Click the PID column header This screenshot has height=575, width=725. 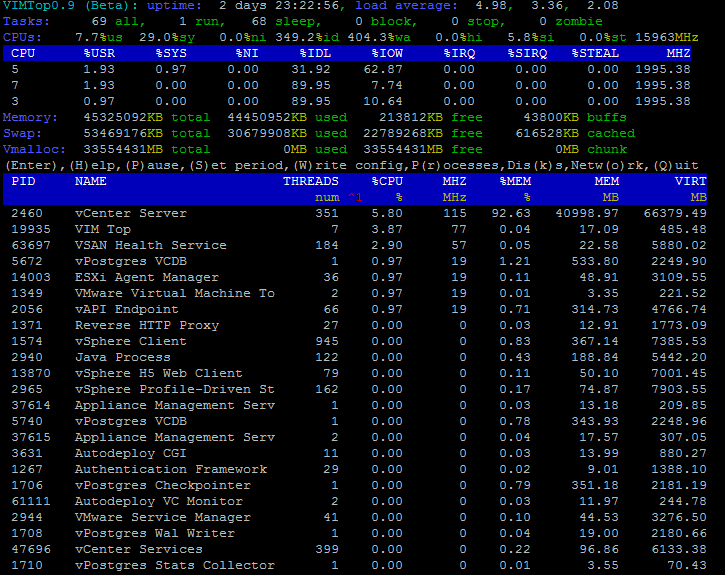click(23, 181)
